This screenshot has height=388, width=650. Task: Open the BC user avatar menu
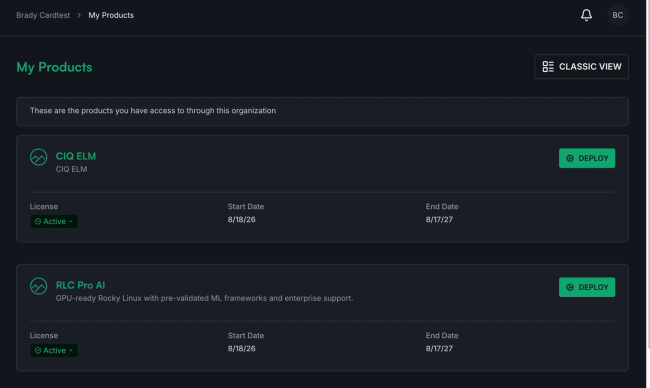click(618, 15)
